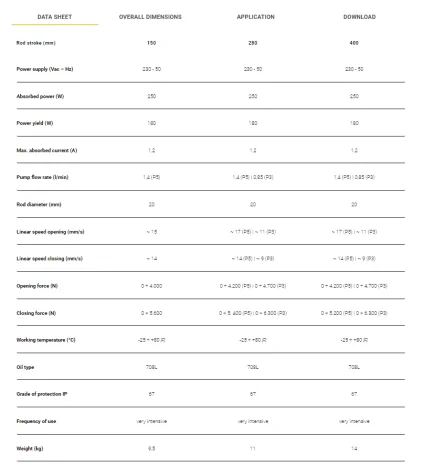Open the Application tab

[x=256, y=17]
